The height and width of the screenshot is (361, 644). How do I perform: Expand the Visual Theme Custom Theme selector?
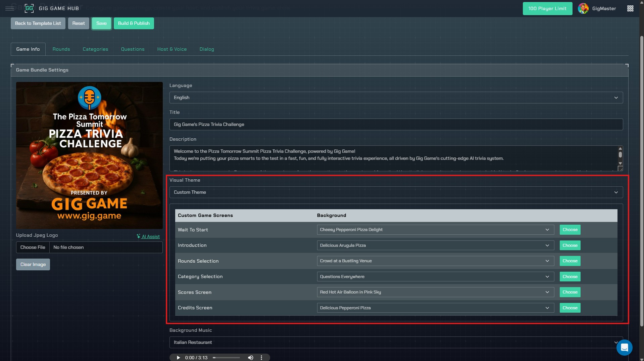tap(395, 192)
